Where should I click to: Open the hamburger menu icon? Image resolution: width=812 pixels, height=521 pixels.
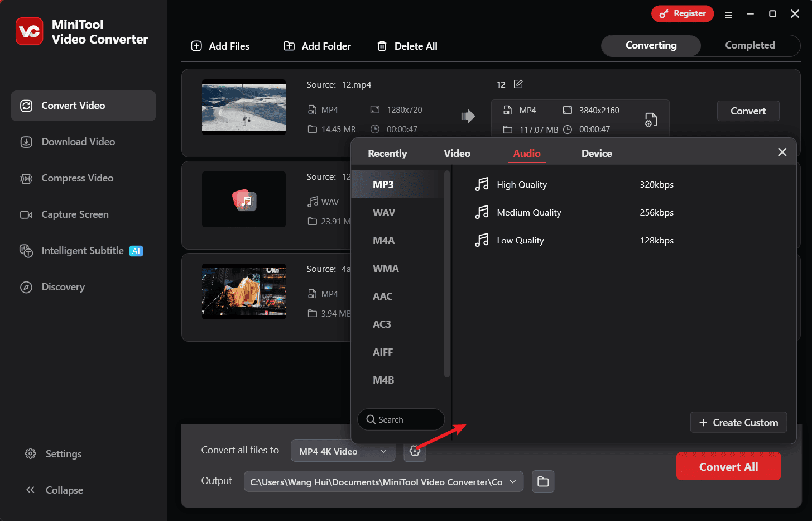728,15
